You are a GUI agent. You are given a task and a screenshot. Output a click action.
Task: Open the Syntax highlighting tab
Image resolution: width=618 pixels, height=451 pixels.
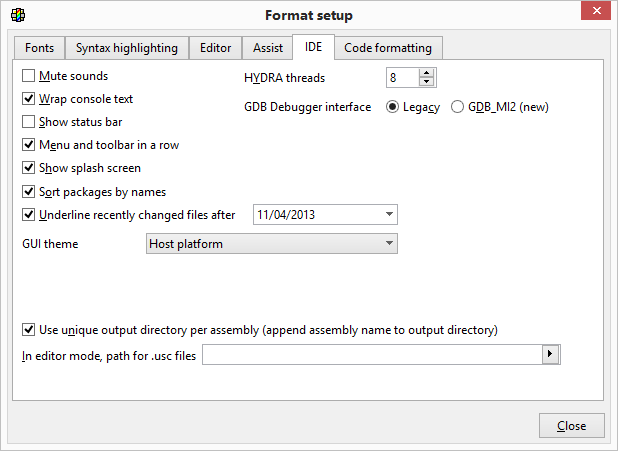pyautogui.click(x=127, y=48)
